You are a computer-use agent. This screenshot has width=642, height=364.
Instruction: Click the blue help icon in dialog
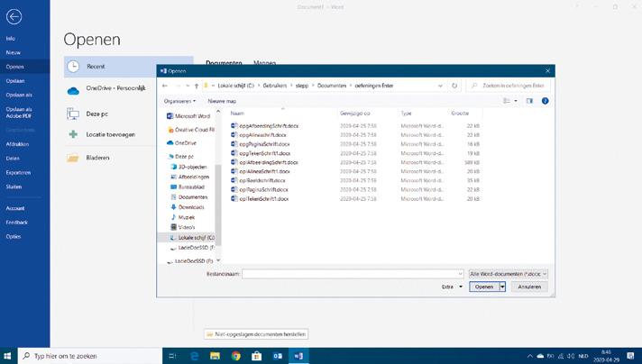[545, 101]
